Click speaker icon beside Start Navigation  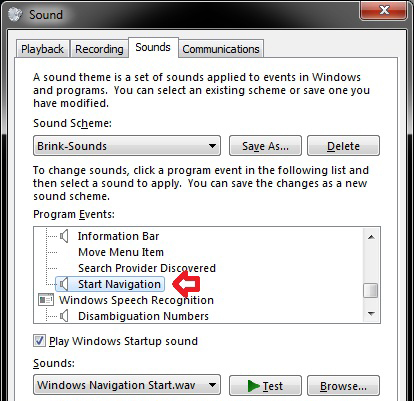pyautogui.click(x=64, y=284)
